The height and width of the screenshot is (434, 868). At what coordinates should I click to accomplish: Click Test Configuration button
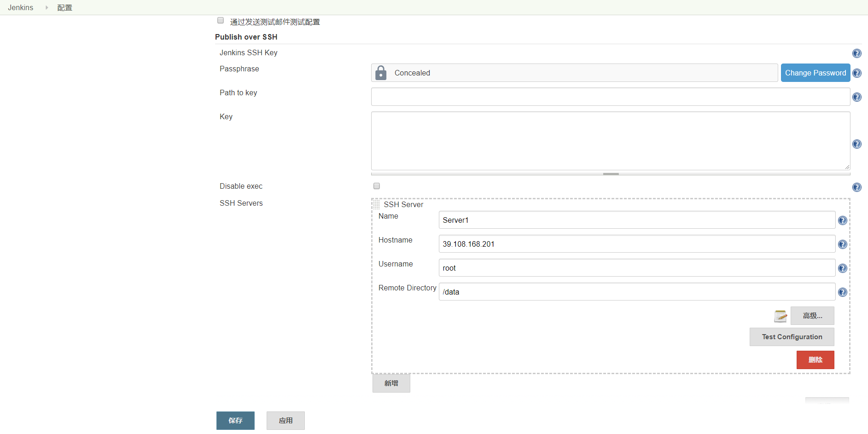(792, 337)
